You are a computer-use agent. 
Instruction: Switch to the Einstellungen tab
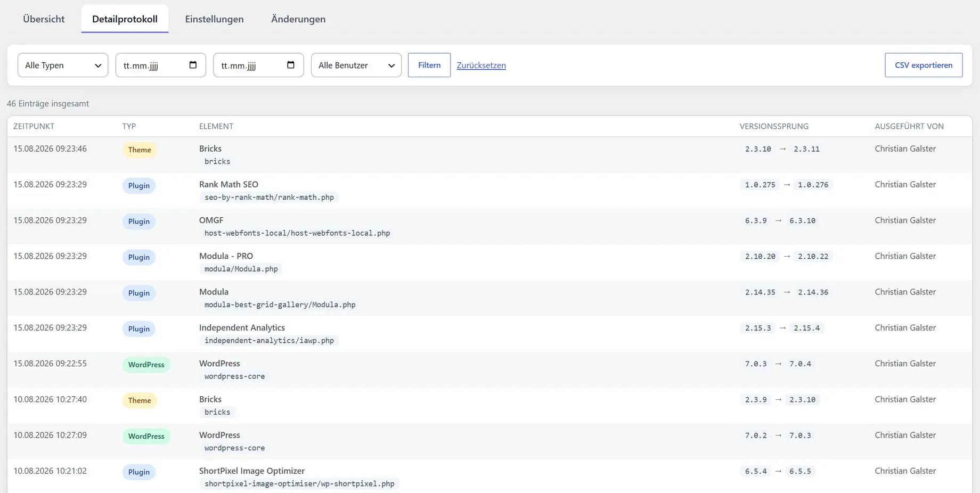[x=214, y=19]
